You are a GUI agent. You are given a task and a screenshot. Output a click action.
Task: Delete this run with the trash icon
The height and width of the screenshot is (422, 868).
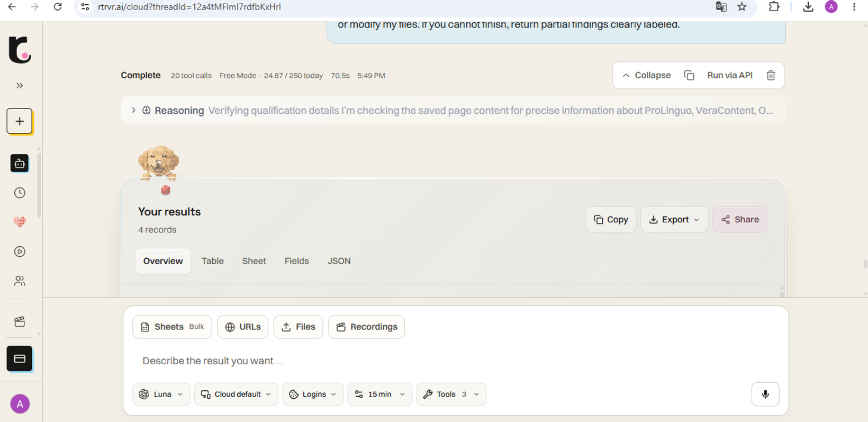pos(771,75)
